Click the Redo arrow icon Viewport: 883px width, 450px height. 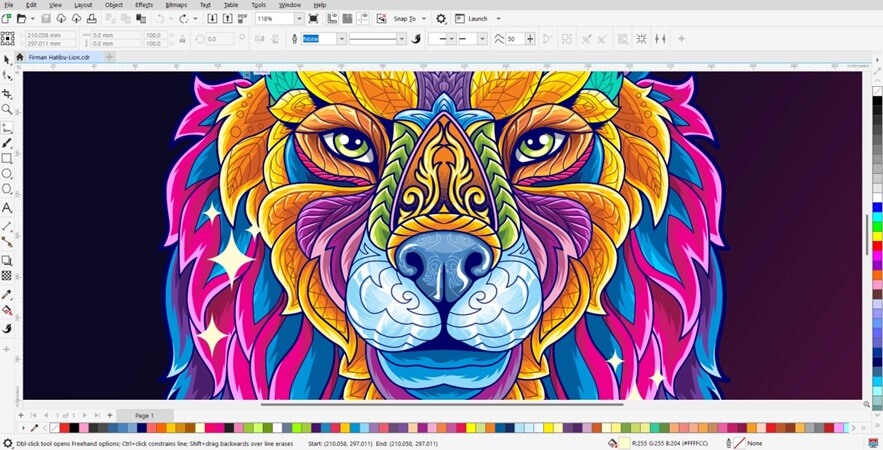[x=184, y=19]
